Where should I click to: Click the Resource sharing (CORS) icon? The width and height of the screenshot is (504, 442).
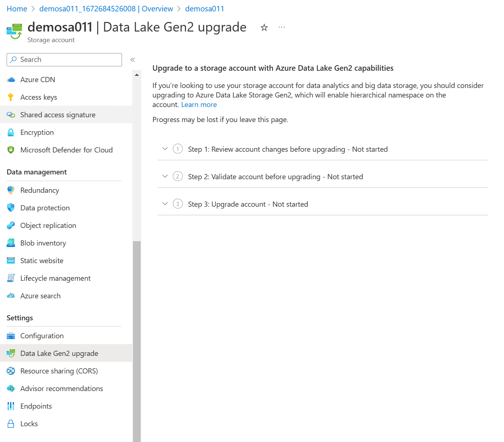11,371
